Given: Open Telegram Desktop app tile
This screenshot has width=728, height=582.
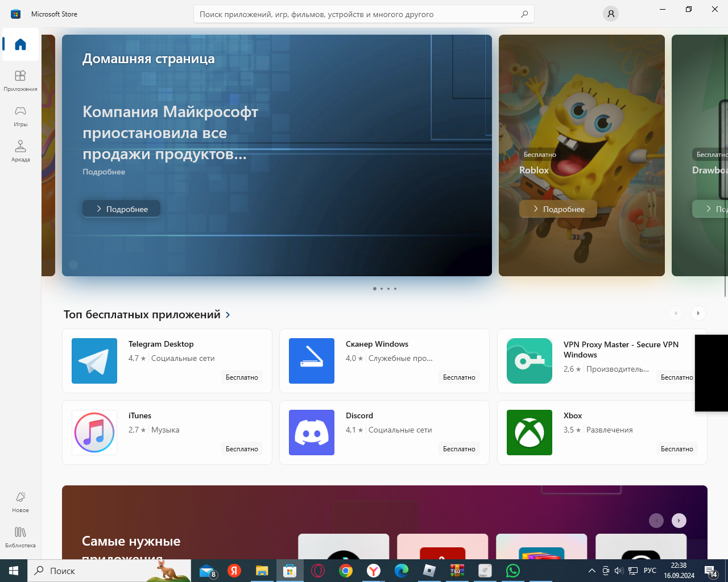Looking at the screenshot, I should 167,361.
